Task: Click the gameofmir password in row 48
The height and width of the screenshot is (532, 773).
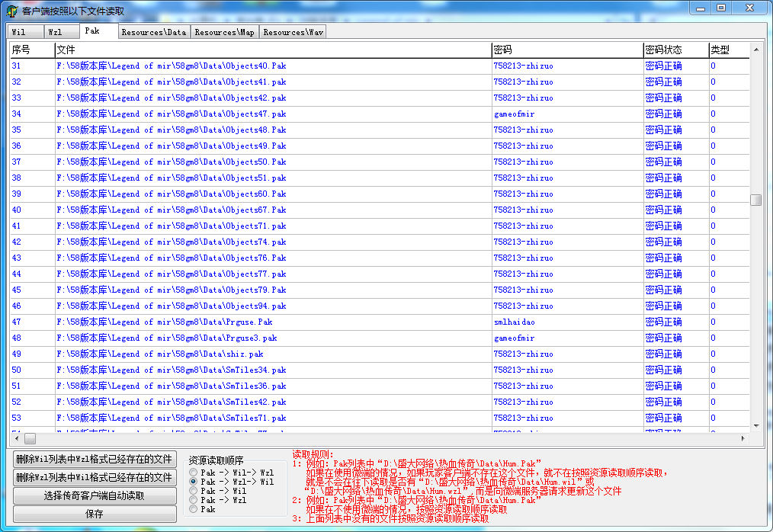Action: (x=514, y=338)
